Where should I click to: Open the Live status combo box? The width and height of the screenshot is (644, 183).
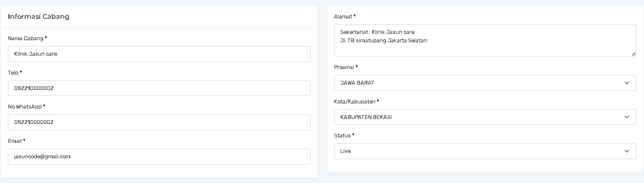[484, 151]
